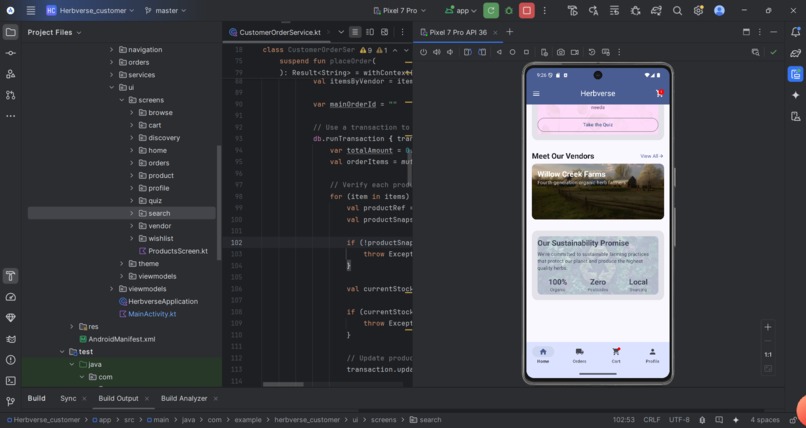This screenshot has width=806, height=428.
Task: Click emulator power button
Action: (x=423, y=52)
